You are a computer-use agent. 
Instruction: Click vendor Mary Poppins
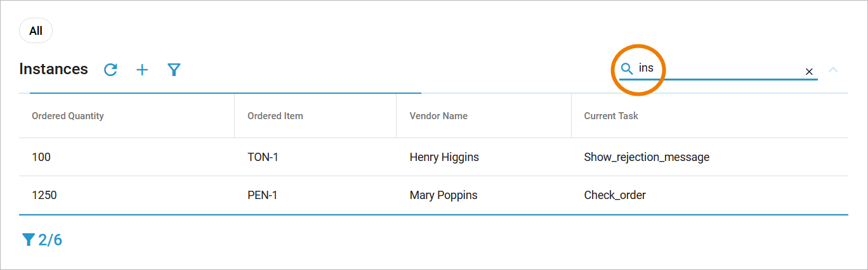(444, 195)
